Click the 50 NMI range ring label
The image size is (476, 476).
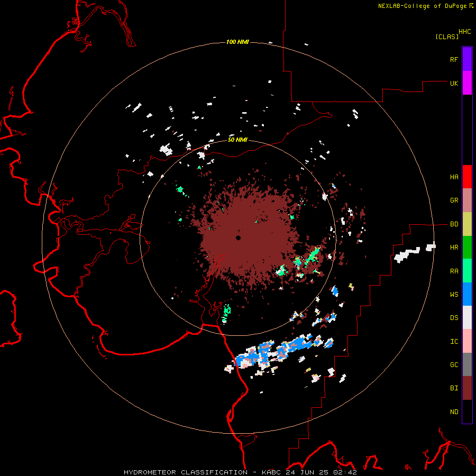(x=237, y=140)
